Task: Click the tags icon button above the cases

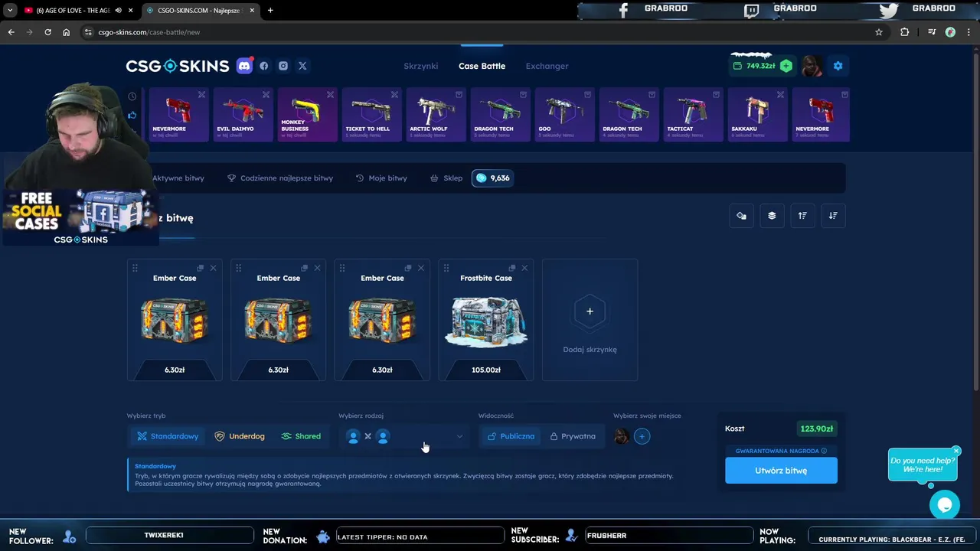Action: click(x=741, y=216)
